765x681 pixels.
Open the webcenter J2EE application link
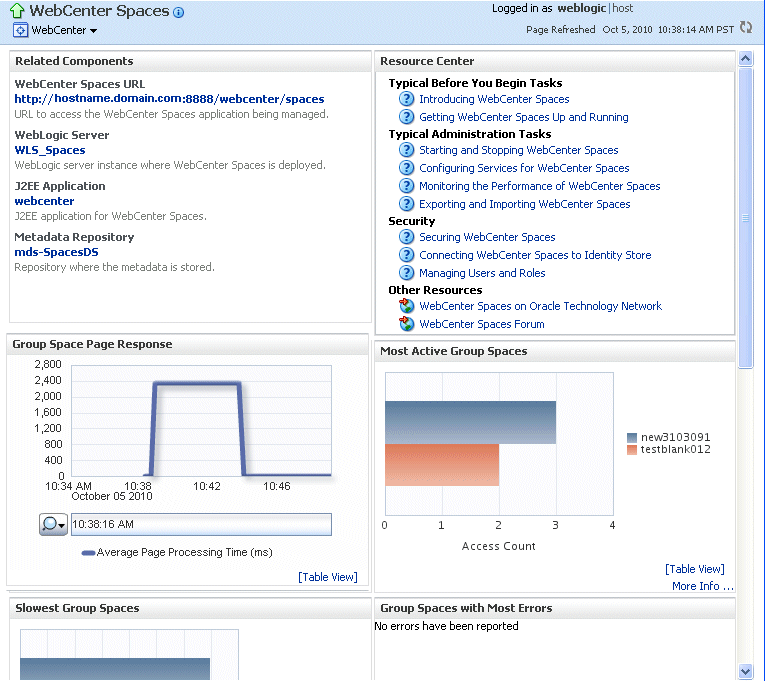pyautogui.click(x=44, y=201)
